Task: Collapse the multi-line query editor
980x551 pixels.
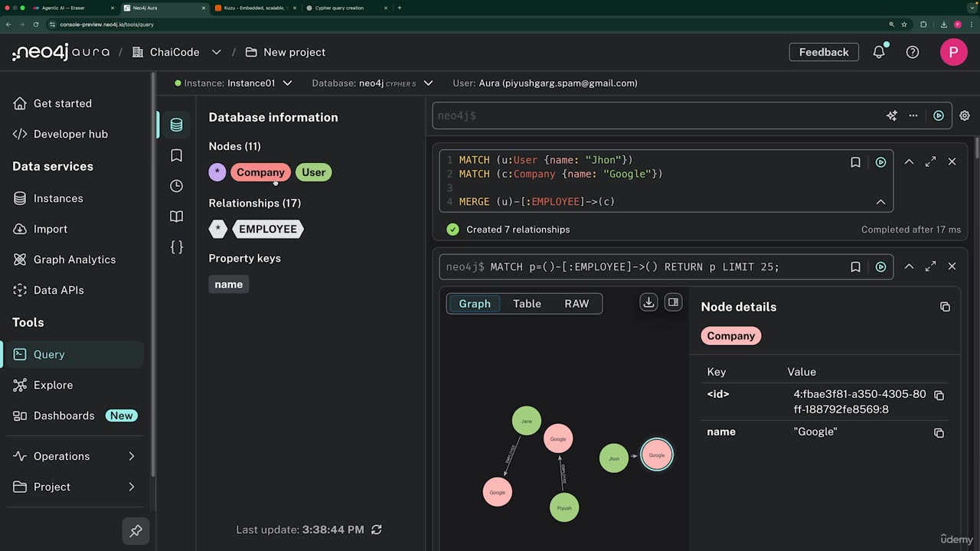Action: [880, 202]
